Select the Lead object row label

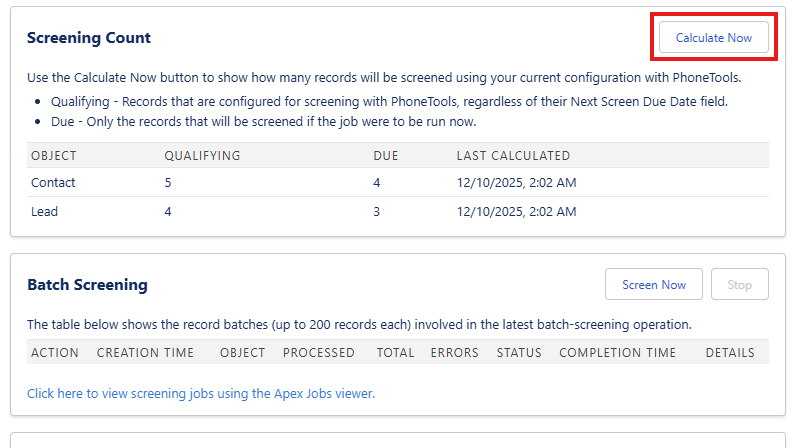click(45, 212)
